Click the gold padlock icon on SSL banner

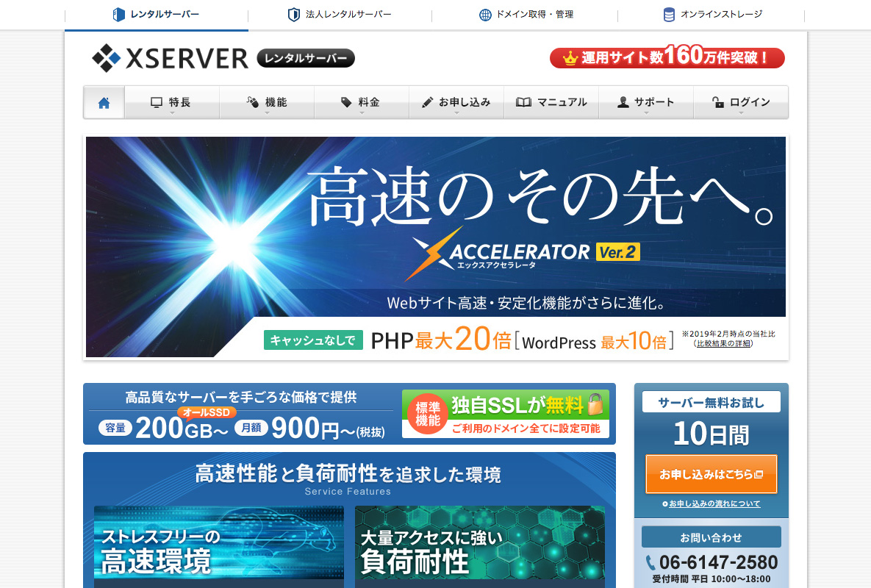(595, 405)
